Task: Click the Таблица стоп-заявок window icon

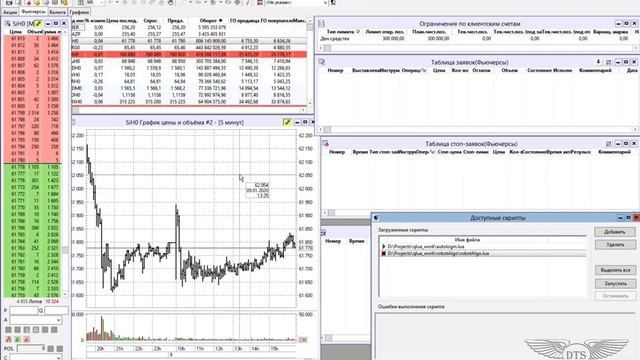Action: coord(325,144)
